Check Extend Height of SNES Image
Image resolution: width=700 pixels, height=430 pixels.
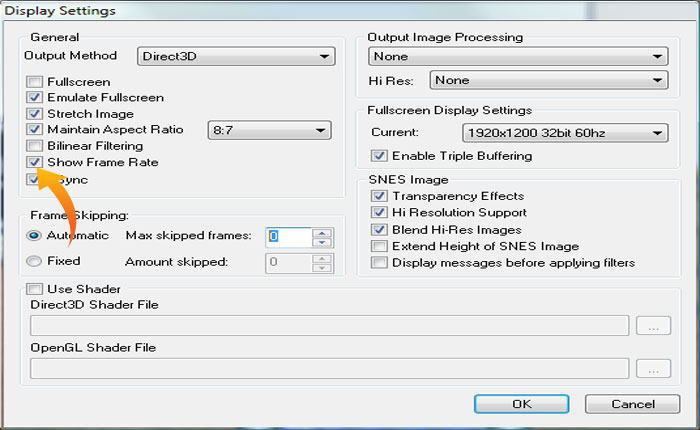click(x=379, y=246)
